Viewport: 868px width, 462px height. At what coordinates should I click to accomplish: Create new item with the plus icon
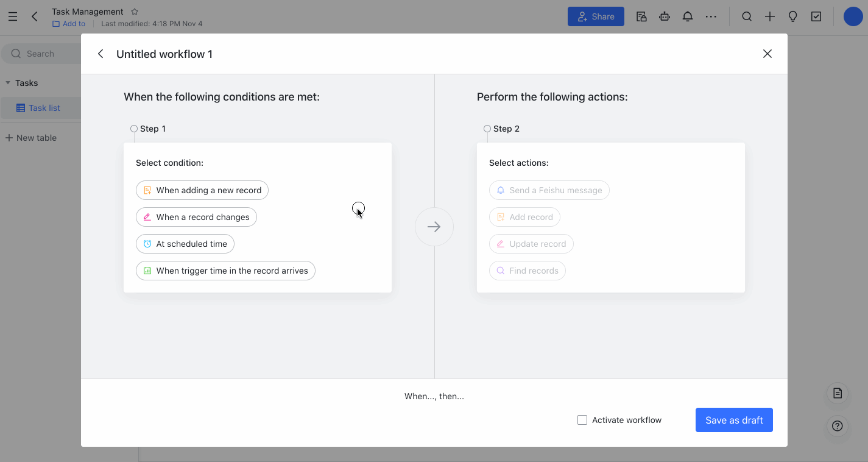pos(769,16)
